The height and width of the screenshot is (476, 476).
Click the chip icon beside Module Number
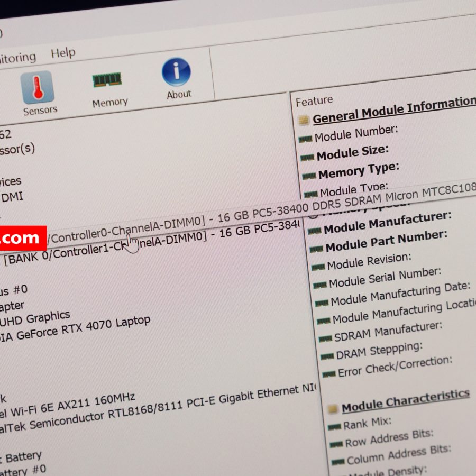tap(305, 139)
